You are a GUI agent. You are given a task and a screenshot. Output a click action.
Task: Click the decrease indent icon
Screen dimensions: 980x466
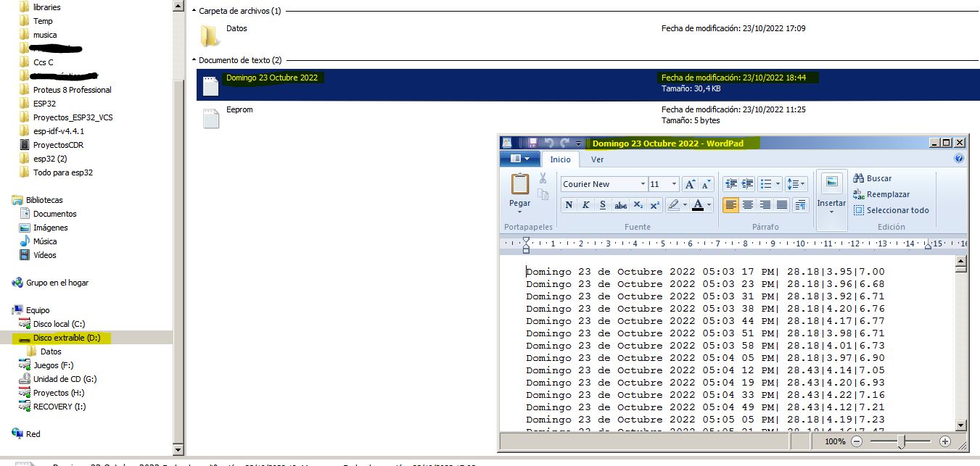click(x=730, y=184)
